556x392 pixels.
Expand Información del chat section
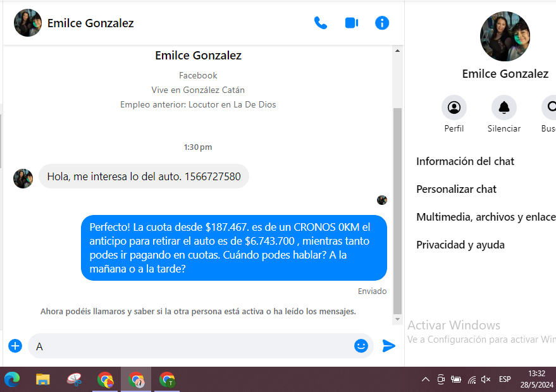[x=465, y=161]
